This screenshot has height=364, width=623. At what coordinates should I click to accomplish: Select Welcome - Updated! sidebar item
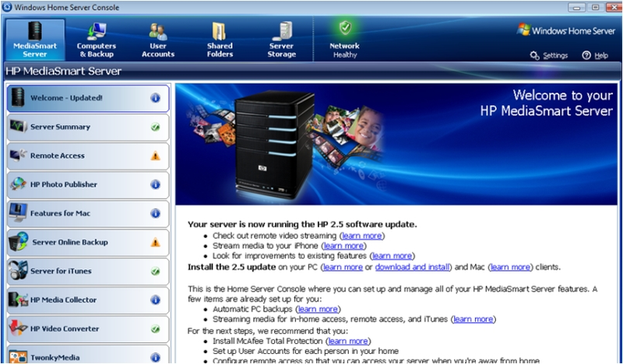(88, 98)
